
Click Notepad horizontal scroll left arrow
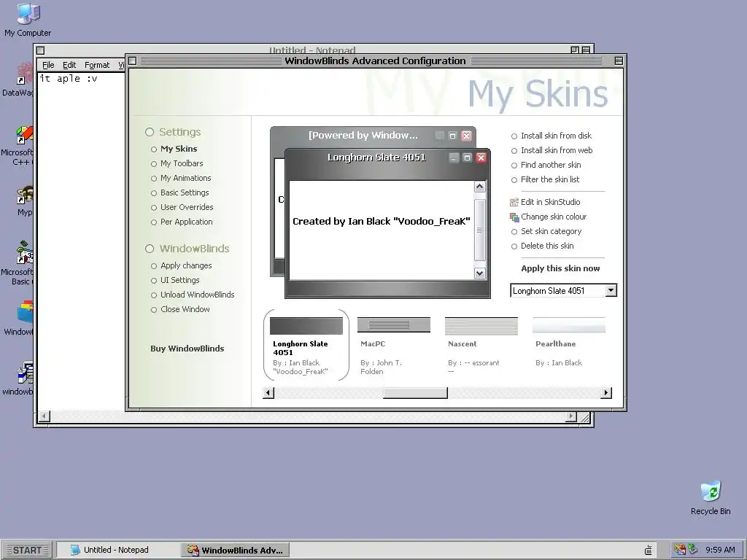click(x=44, y=416)
